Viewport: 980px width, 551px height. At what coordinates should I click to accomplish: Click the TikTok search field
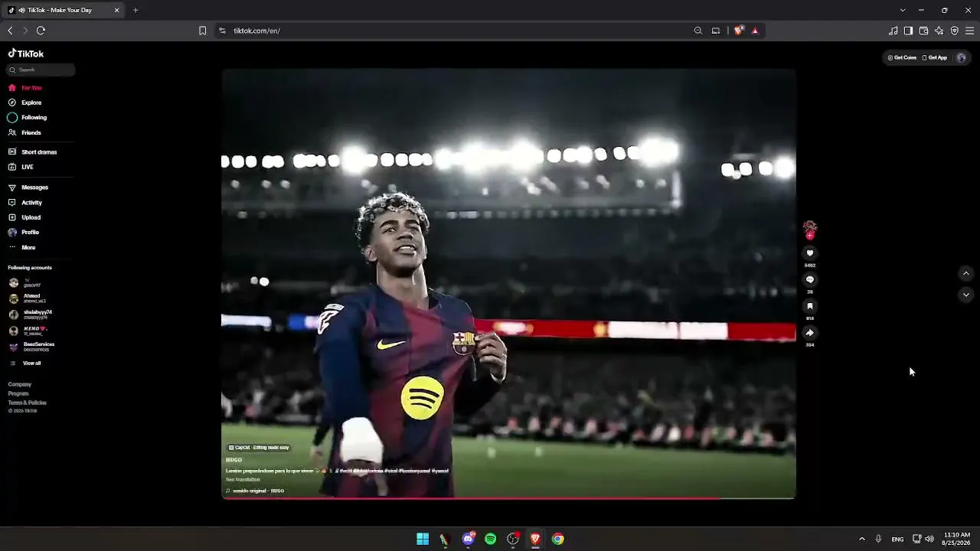click(41, 70)
